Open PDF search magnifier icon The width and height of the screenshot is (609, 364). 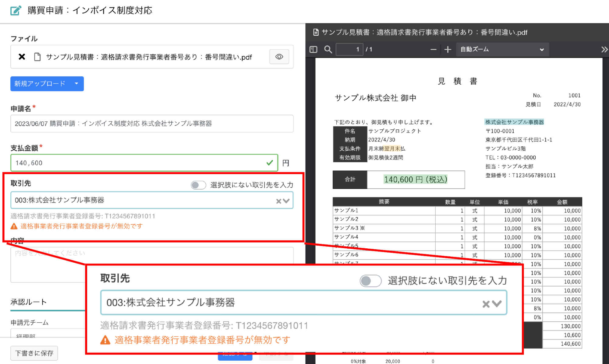(328, 49)
